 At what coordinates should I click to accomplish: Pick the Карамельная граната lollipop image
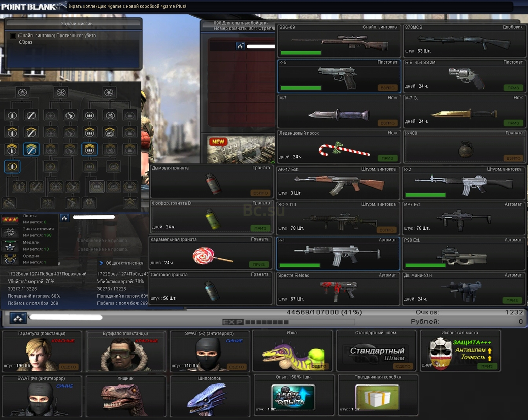(212, 256)
